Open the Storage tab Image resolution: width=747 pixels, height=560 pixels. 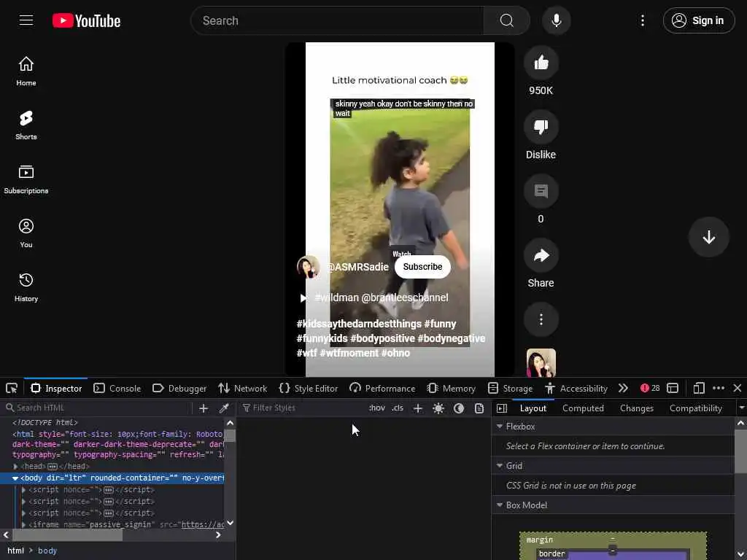pyautogui.click(x=510, y=388)
